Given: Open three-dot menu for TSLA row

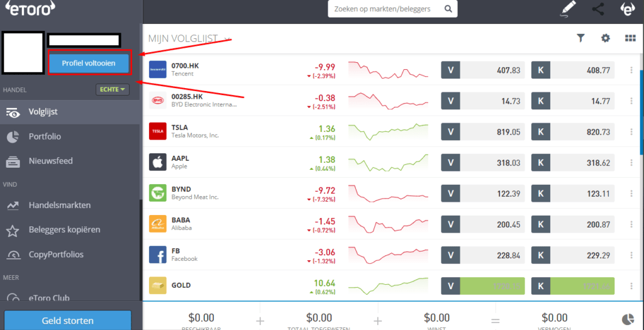Looking at the screenshot, I should point(631,131).
